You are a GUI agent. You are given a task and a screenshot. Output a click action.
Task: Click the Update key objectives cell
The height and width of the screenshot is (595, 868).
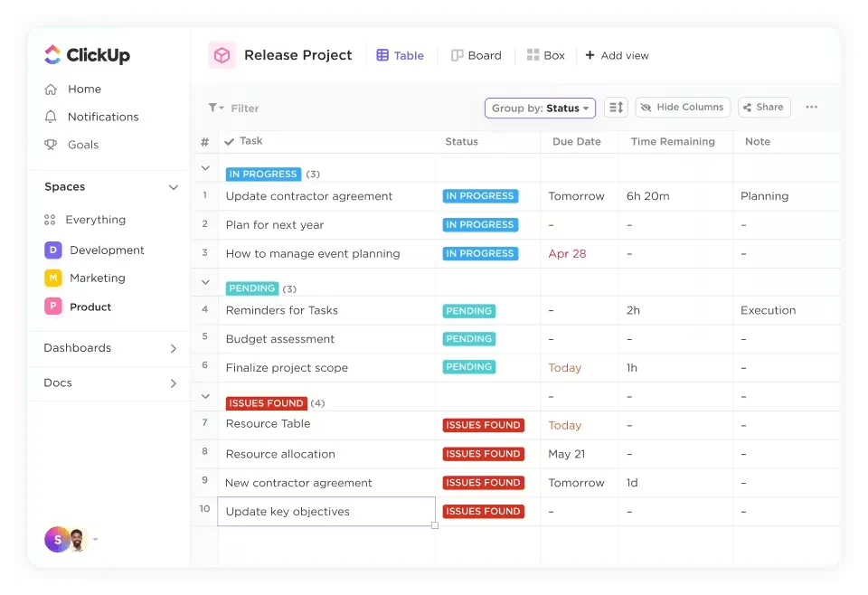pyautogui.click(x=326, y=512)
